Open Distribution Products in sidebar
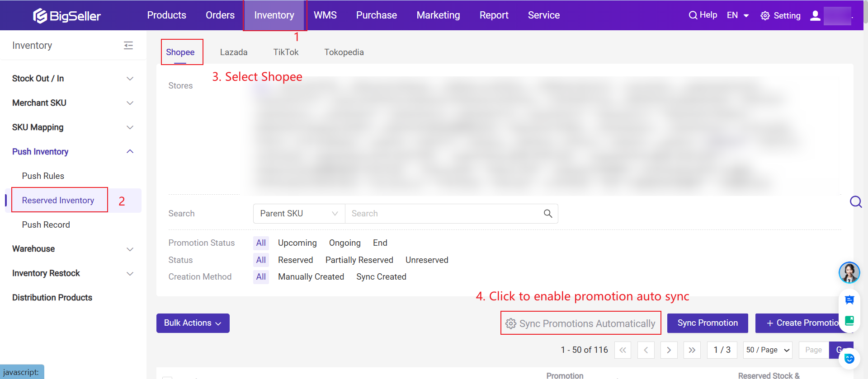 [52, 298]
